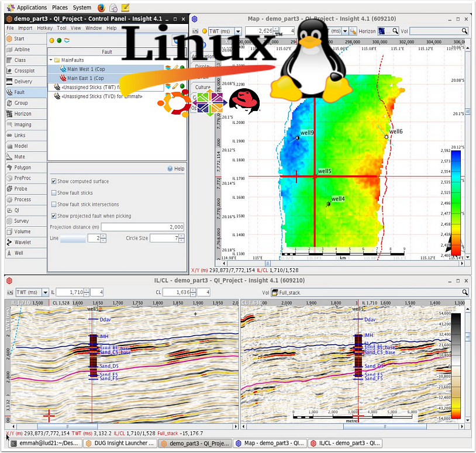Image resolution: width=476 pixels, height=453 pixels.
Task: Click the Main West 1 fault icon
Action: click(x=63, y=69)
